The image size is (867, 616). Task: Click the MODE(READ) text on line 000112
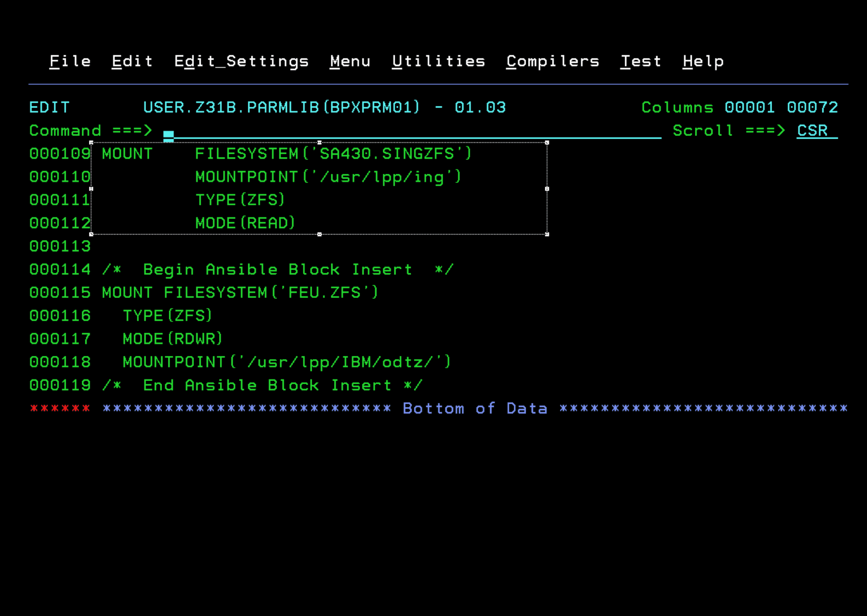[245, 223]
